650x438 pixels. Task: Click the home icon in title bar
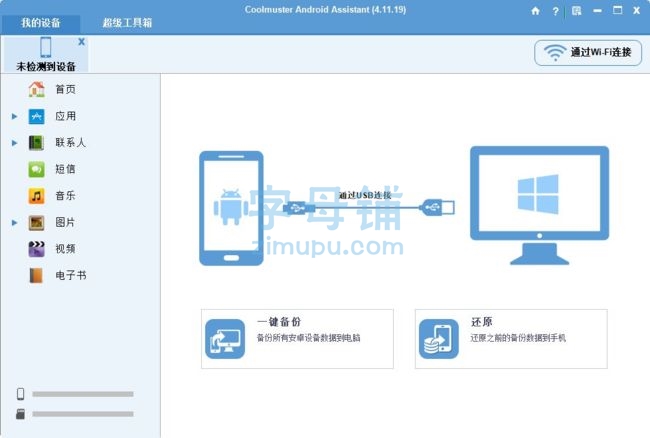click(x=535, y=11)
